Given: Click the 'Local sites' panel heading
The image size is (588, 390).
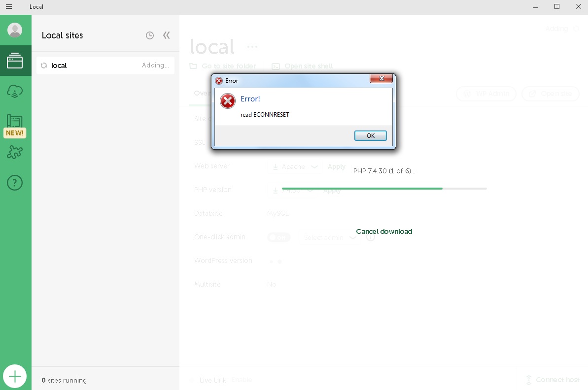Looking at the screenshot, I should [62, 35].
